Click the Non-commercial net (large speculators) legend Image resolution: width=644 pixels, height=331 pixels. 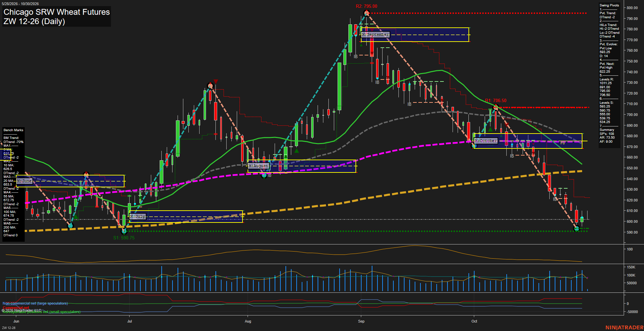[35, 304]
